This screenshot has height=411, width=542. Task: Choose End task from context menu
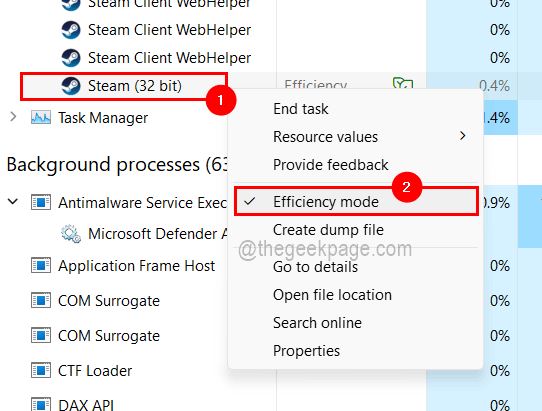[300, 109]
